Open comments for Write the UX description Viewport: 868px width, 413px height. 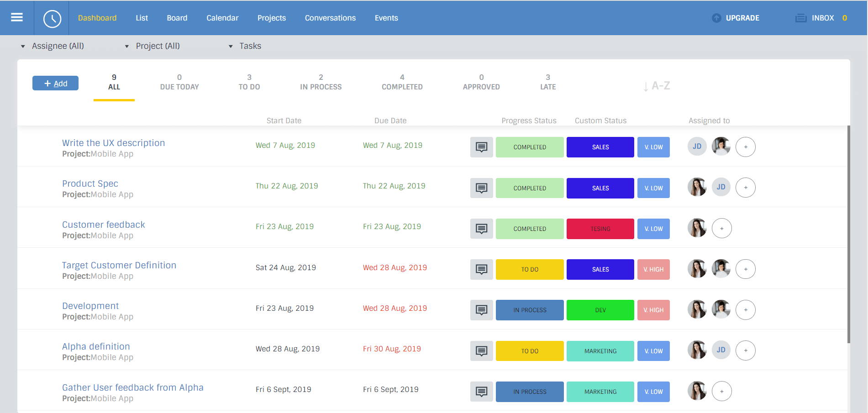pyautogui.click(x=482, y=147)
